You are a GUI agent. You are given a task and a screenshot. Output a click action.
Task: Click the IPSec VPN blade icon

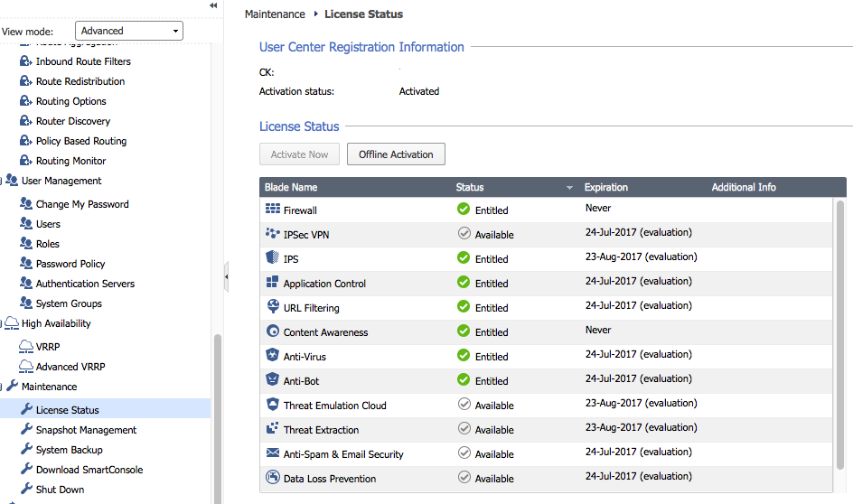[273, 233]
